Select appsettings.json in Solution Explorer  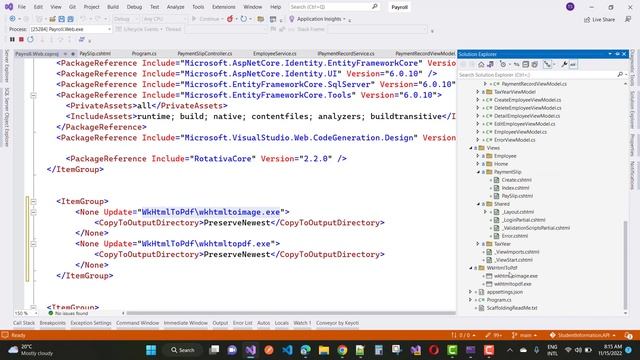point(504,292)
